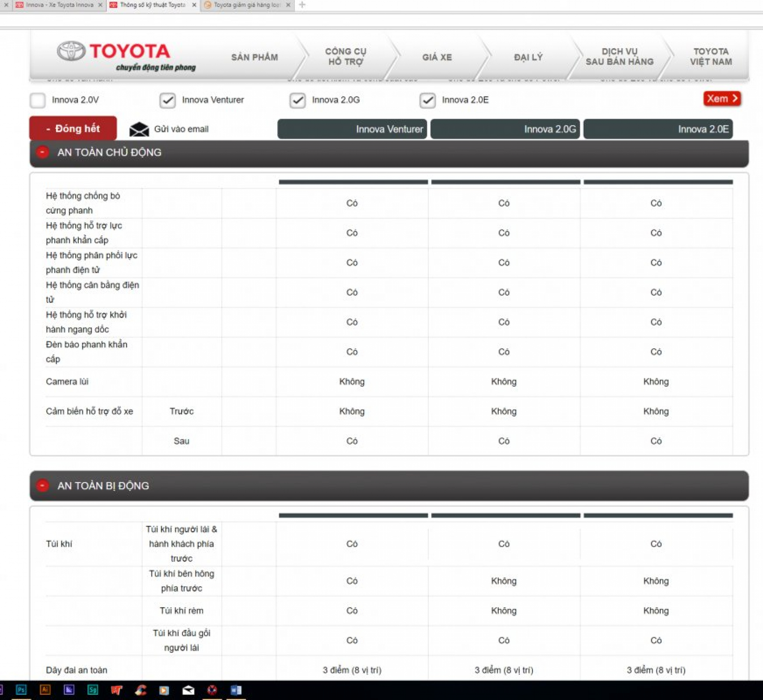Click 'Có' for Túi khí rèm under Innova Venturer
This screenshot has height=700, width=763.
click(352, 611)
